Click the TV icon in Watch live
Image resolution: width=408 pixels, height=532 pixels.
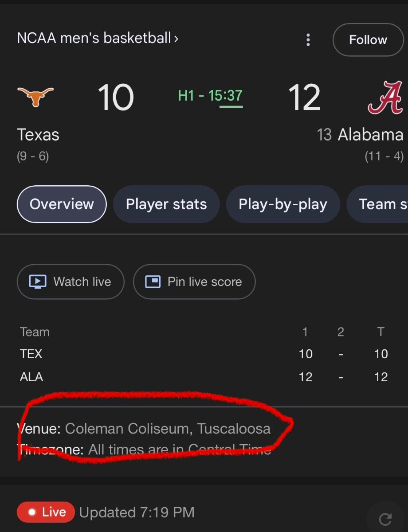click(x=38, y=282)
